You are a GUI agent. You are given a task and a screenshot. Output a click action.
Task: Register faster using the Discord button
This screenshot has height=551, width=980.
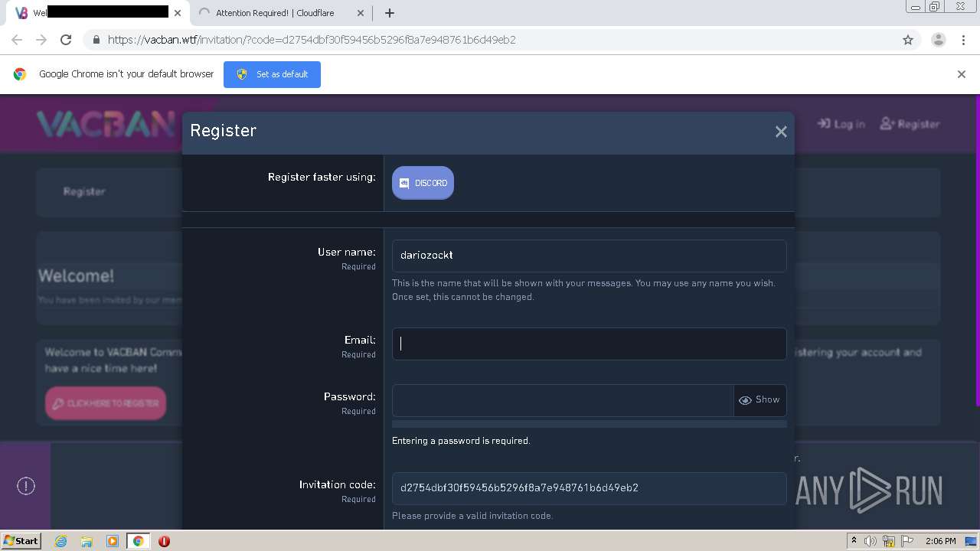point(423,183)
